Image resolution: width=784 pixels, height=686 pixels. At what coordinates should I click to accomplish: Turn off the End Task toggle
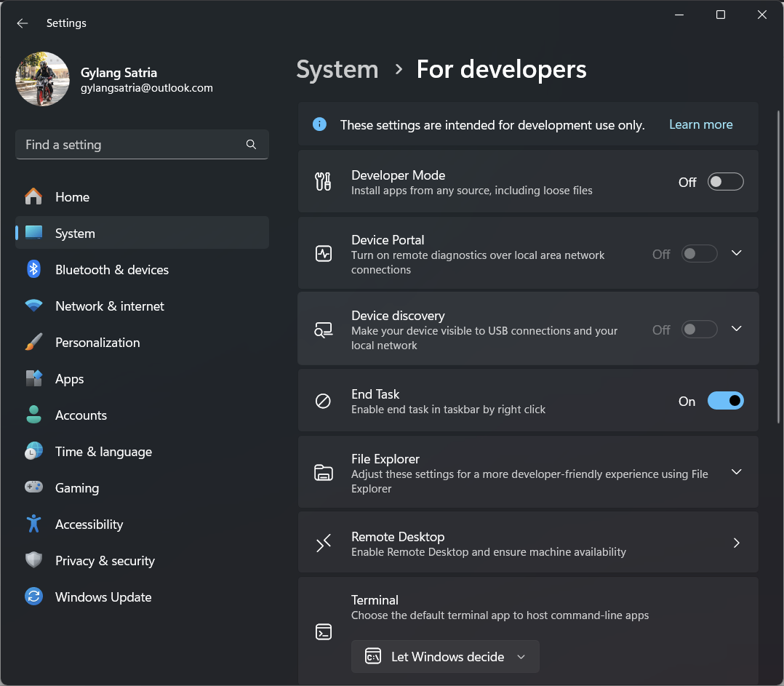click(725, 401)
